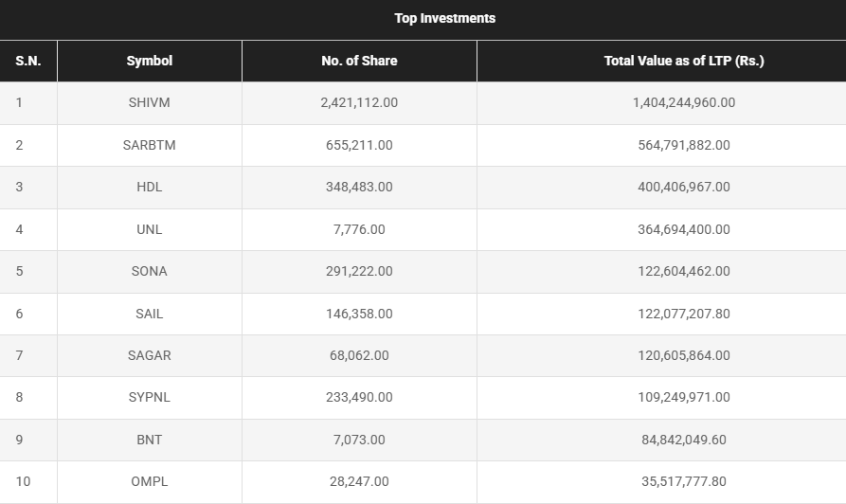Click the S.N. column header
The height and width of the screenshot is (504, 846).
[x=27, y=61]
